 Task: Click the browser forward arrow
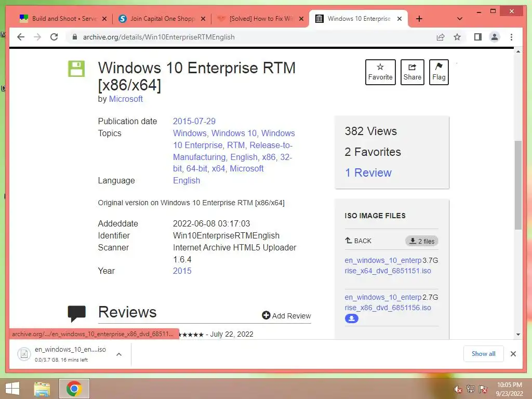pos(37,37)
